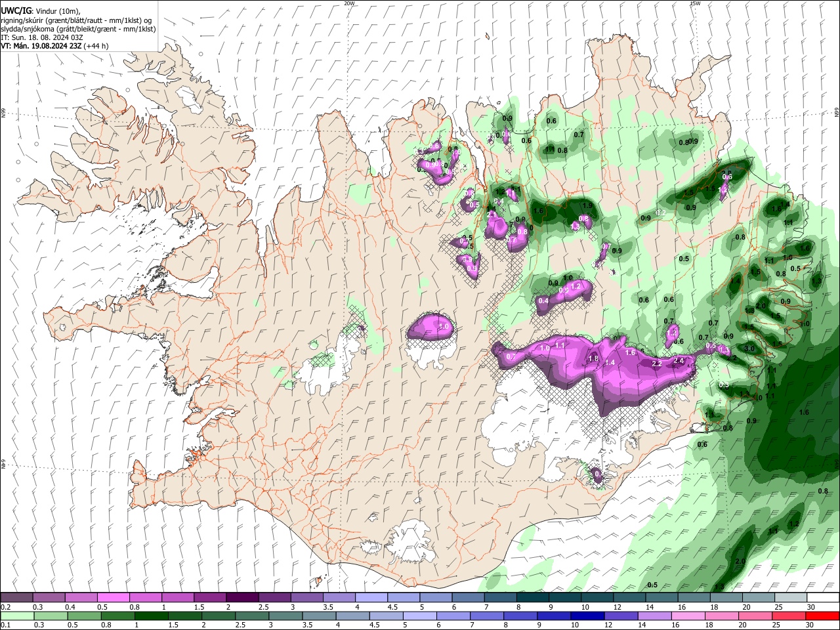The height and width of the screenshot is (630, 840).
Task: Click the initial time 'IT: Sun. 18. 08. 2024 03Z'
Action: (42, 37)
